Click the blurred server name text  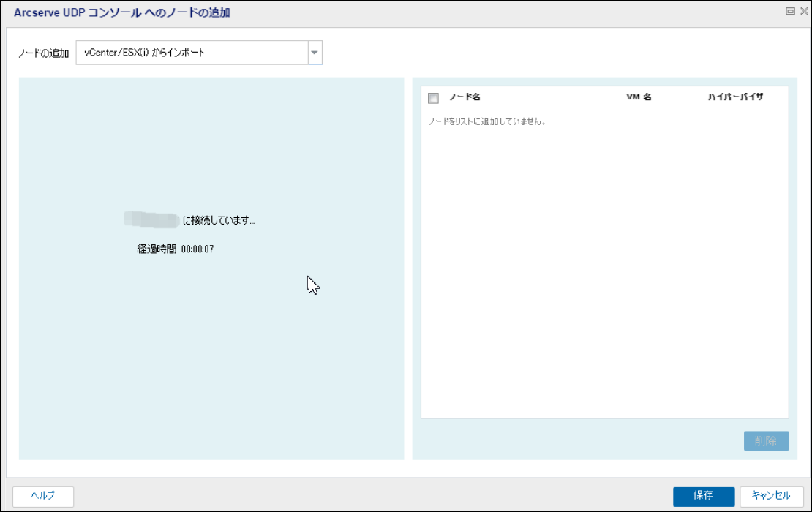(x=151, y=219)
